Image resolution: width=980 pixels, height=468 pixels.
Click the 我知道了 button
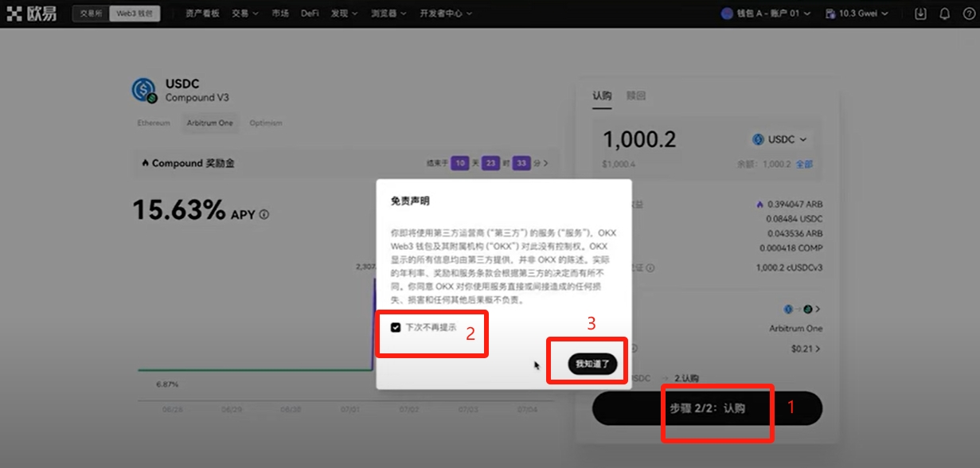pos(592,364)
